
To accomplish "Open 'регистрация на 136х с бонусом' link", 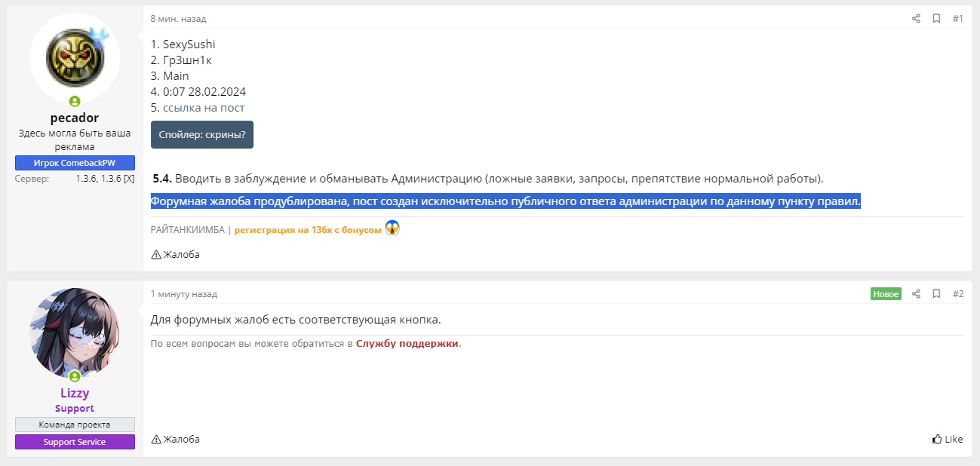I will point(308,230).
